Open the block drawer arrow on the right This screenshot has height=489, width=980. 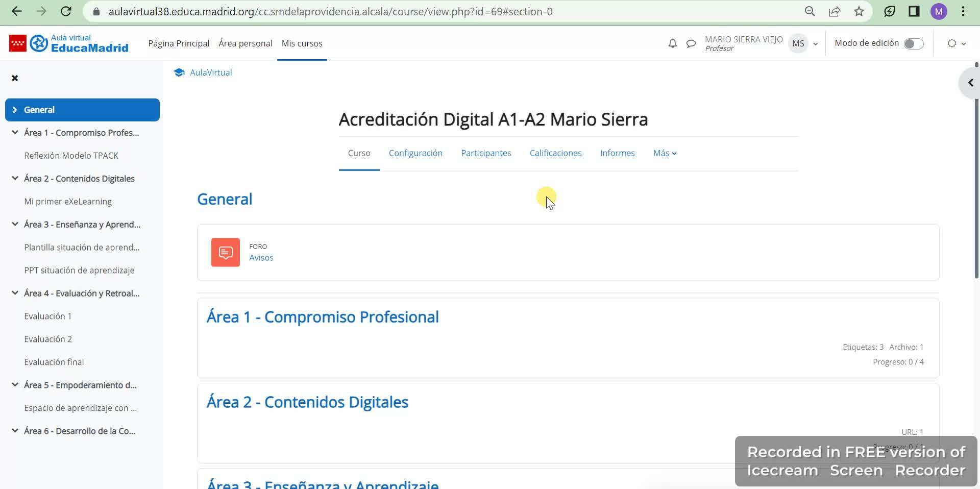[x=970, y=83]
